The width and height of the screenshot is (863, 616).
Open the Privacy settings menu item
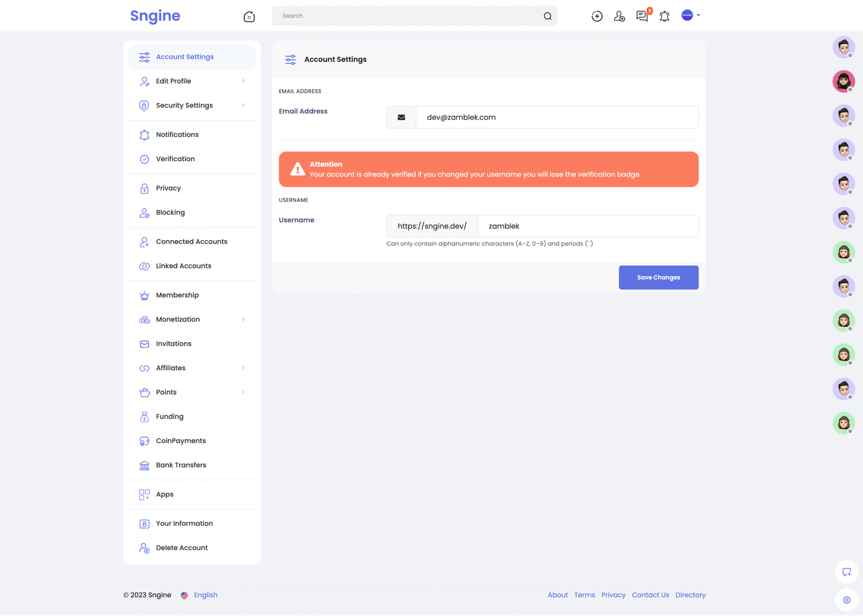tap(168, 188)
